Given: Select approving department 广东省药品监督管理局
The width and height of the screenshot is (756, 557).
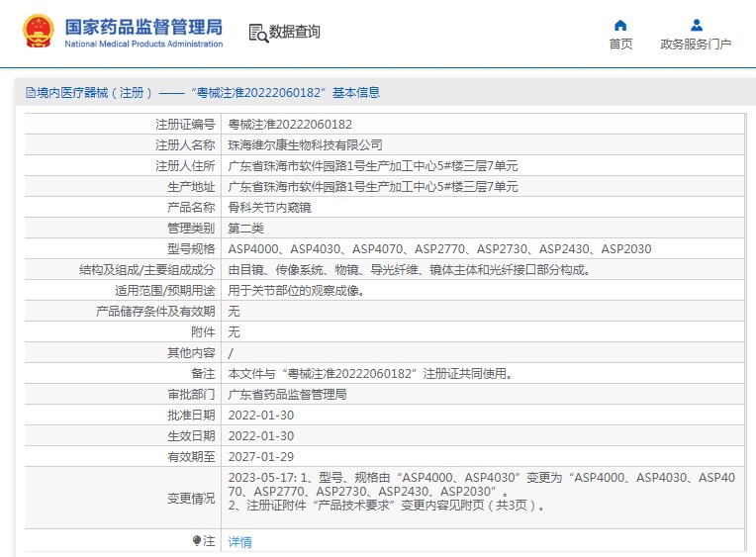Looking at the screenshot, I should pos(287,395).
